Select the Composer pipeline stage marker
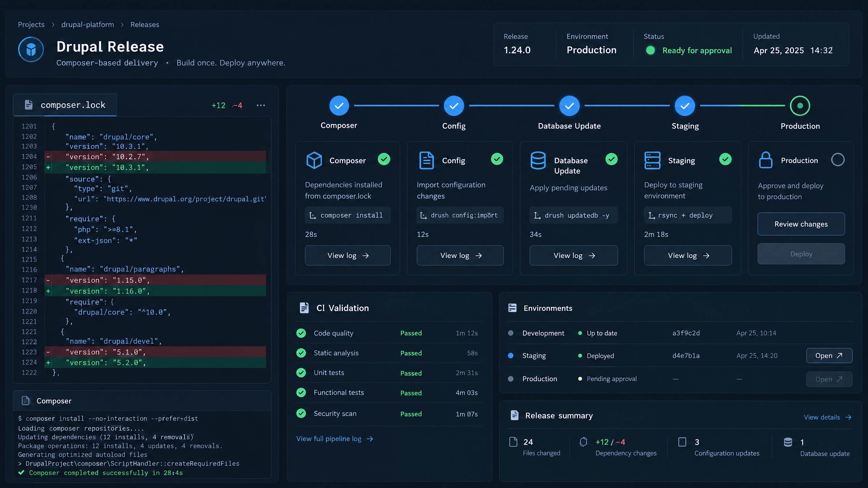 (339, 106)
